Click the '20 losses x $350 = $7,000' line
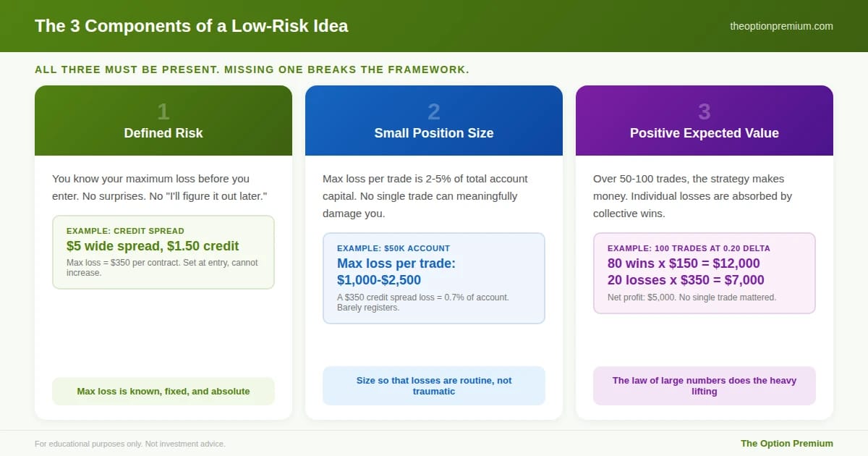Image resolution: width=868 pixels, height=456 pixels. [686, 280]
